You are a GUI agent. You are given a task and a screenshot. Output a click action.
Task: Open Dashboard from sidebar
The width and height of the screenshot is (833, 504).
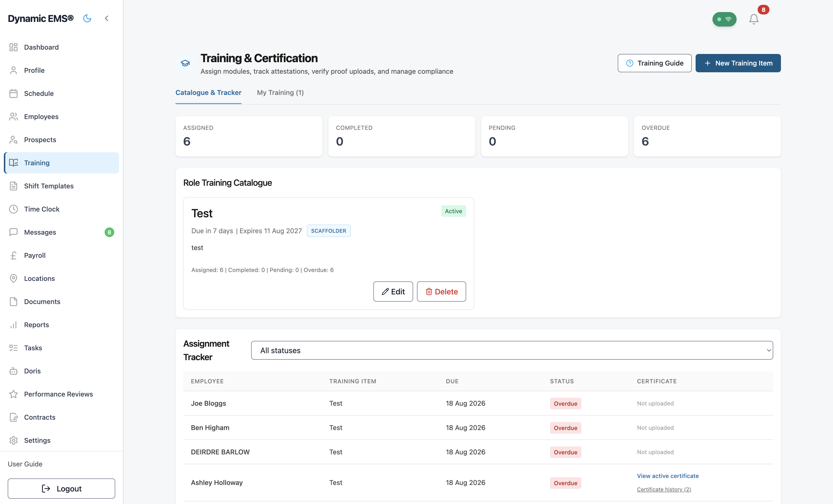(x=61, y=47)
